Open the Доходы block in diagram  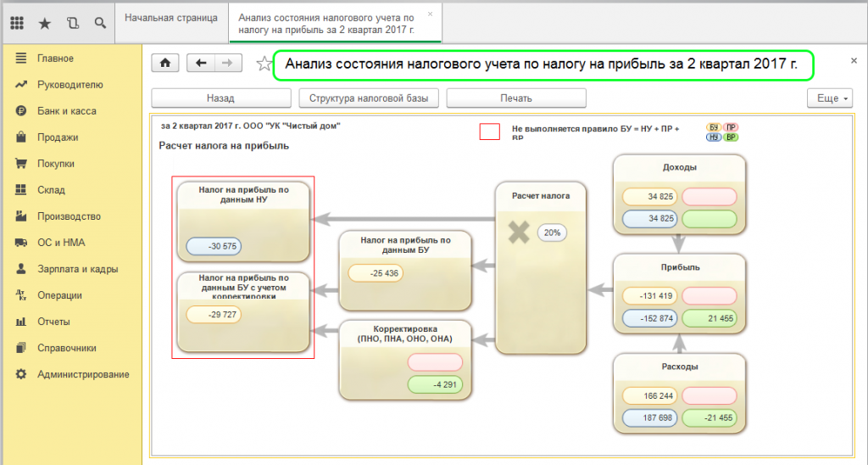[x=680, y=167]
